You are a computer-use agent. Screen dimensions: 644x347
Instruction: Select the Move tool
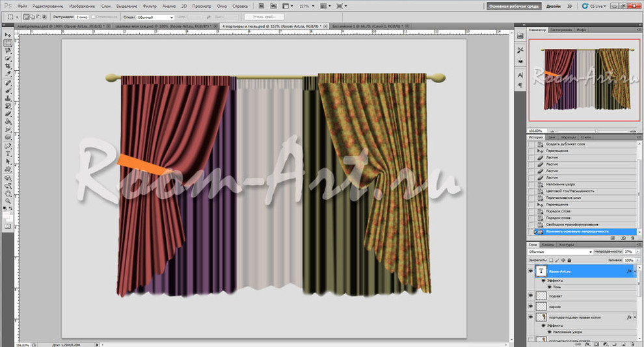point(8,34)
